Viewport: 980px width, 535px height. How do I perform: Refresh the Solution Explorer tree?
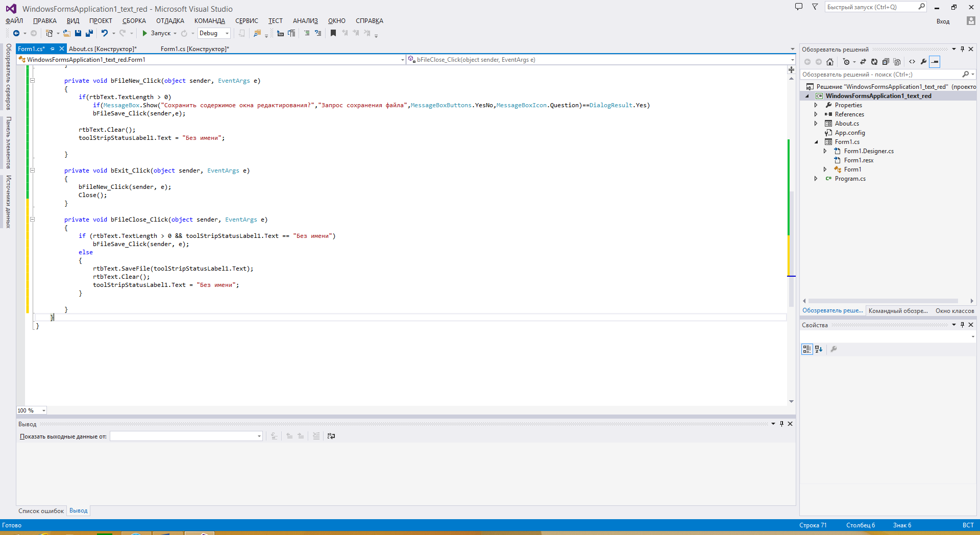tap(874, 62)
